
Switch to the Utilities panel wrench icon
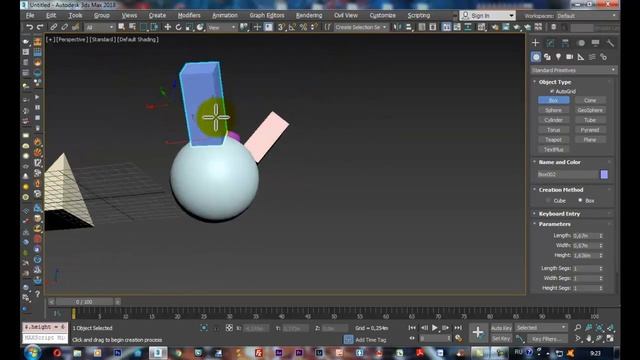[x=610, y=43]
